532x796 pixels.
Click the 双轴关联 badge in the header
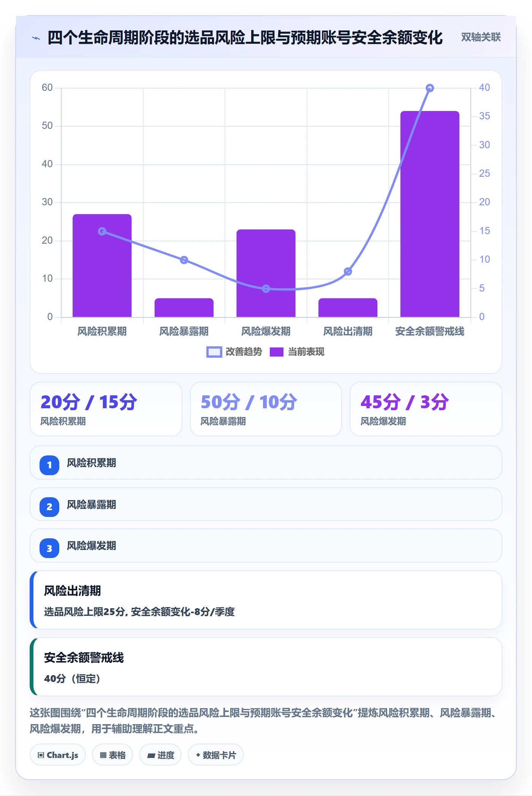481,37
